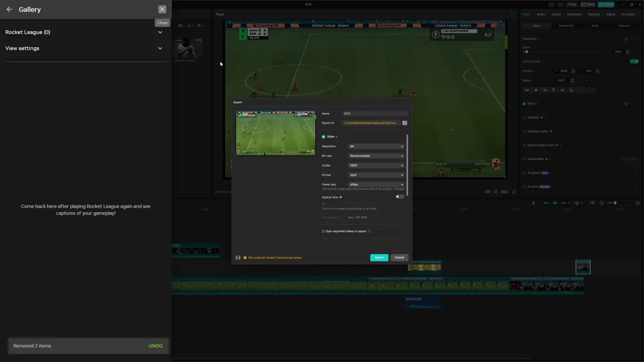Select the media thumbnail in media panel
The image size is (644, 362).
(x=188, y=48)
